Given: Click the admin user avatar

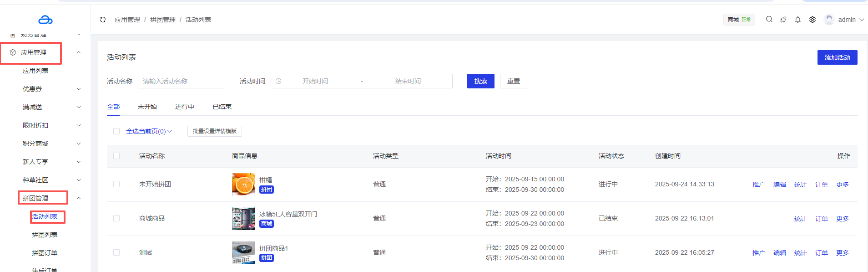Looking at the screenshot, I should 829,20.
